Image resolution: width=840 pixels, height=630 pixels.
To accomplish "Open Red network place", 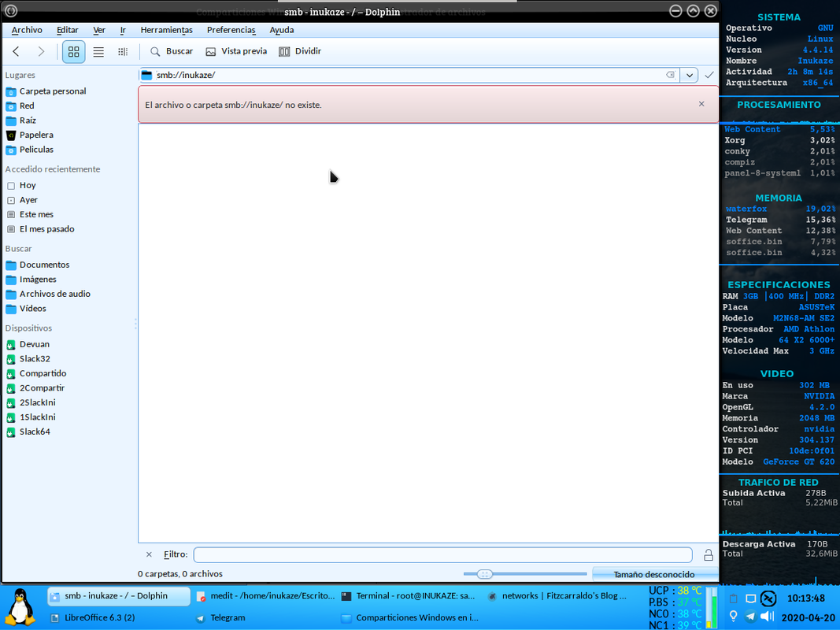I will [x=20, y=106].
